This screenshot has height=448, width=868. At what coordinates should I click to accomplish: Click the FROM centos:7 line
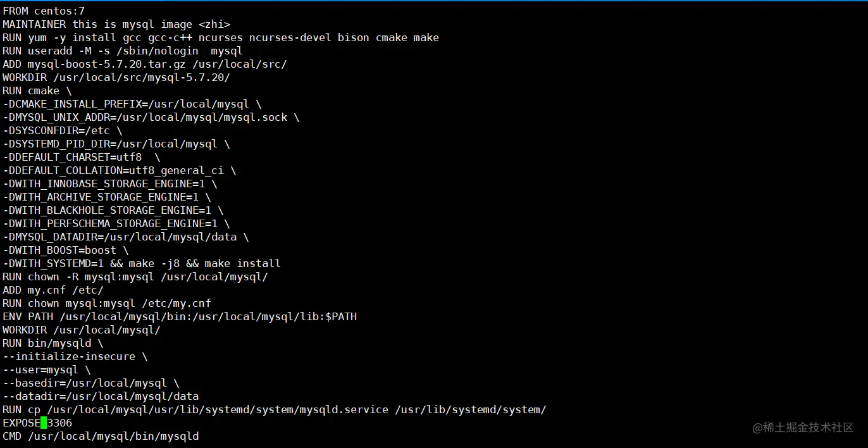tap(44, 11)
